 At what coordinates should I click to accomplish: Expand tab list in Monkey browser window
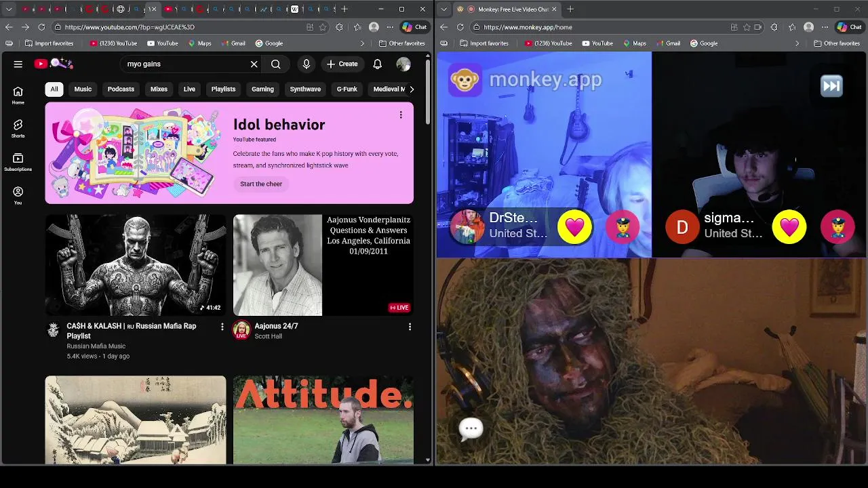click(443, 9)
